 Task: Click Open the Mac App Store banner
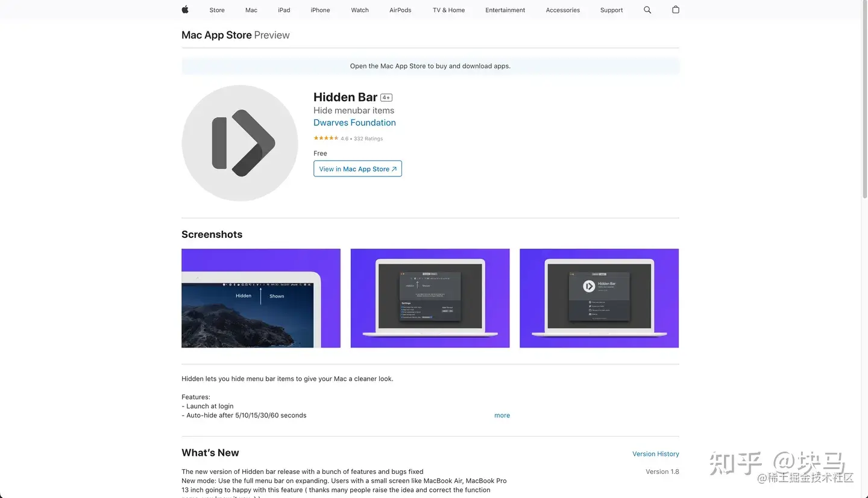(x=430, y=66)
